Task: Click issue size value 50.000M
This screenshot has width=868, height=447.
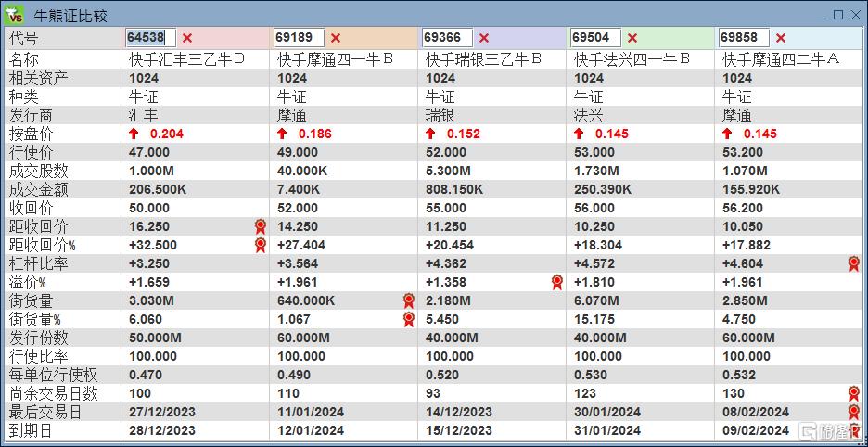Action: pos(155,338)
